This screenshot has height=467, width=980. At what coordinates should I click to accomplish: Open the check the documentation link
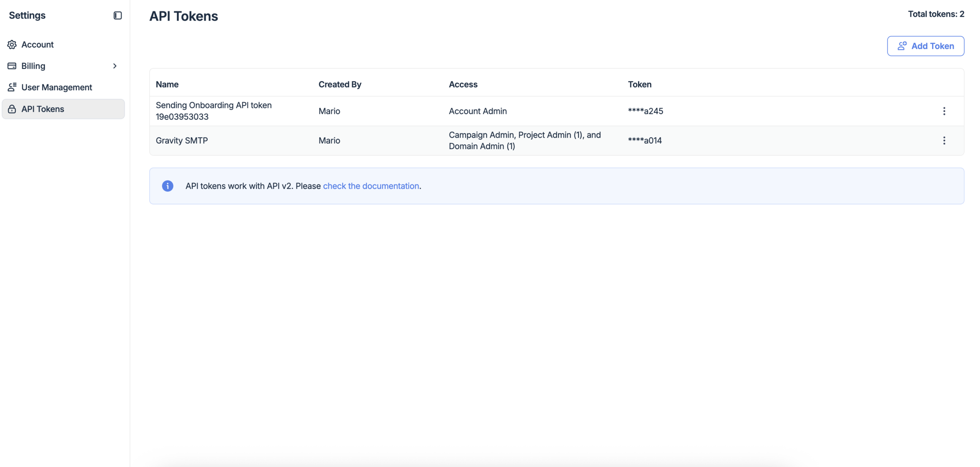click(371, 186)
